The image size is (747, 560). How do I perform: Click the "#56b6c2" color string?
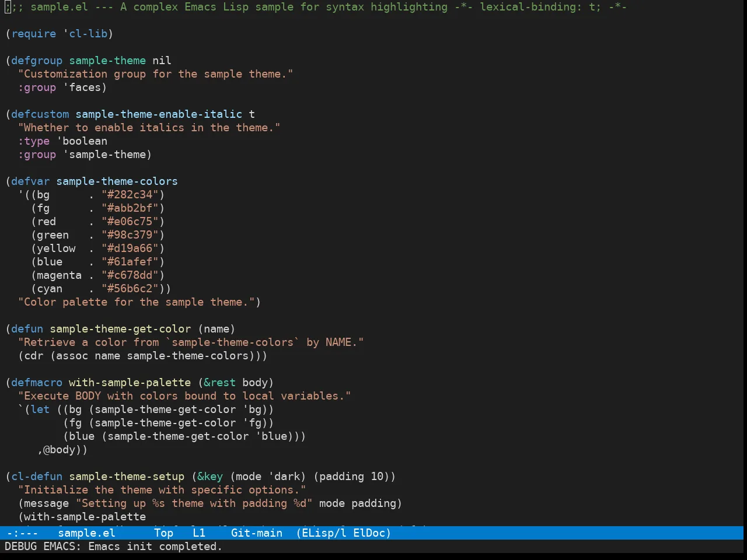pyautogui.click(x=130, y=289)
